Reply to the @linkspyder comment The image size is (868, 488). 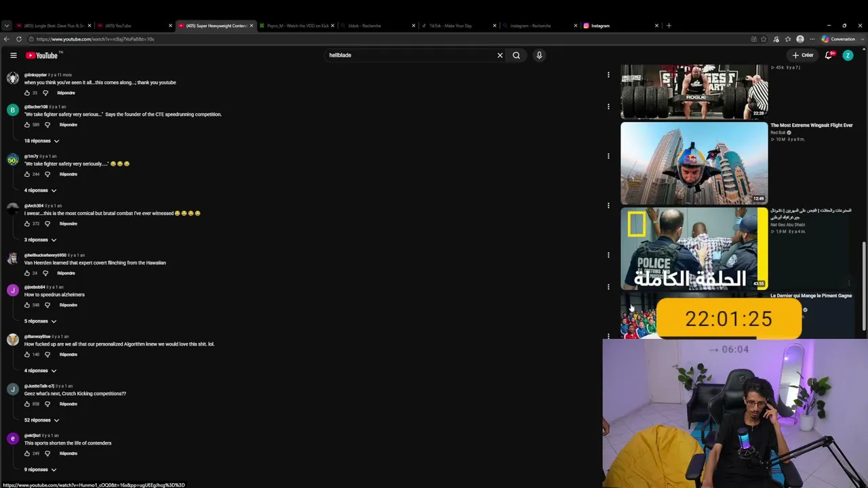66,93
